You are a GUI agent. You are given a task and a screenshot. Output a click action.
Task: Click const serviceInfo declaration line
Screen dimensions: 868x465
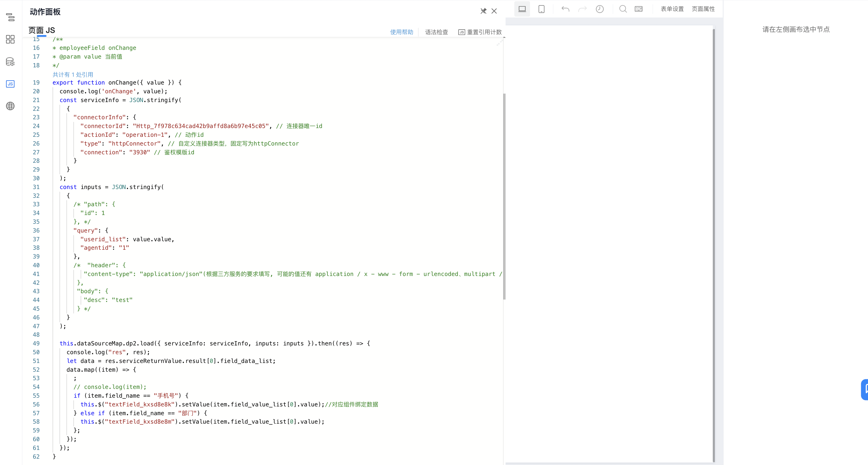(120, 100)
